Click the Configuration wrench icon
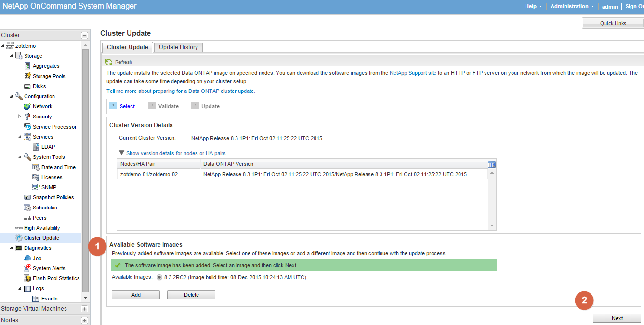 point(19,96)
